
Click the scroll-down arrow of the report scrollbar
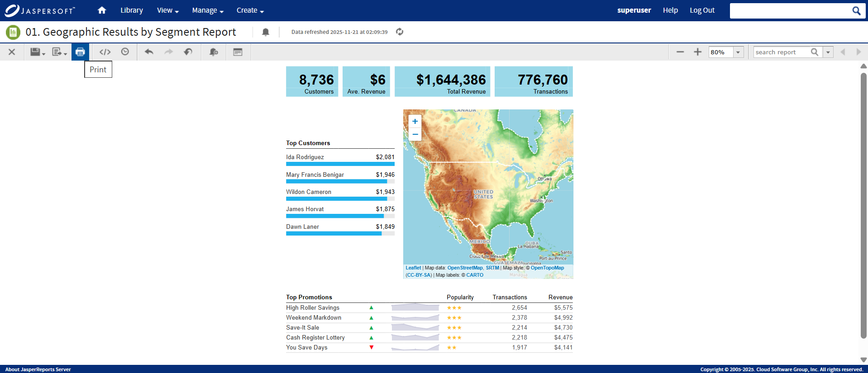[x=863, y=360]
